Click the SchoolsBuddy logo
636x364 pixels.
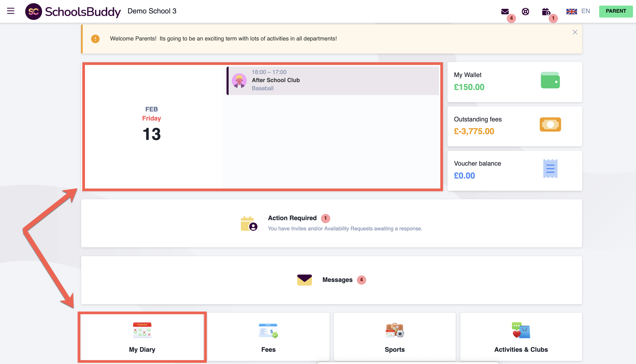click(73, 12)
